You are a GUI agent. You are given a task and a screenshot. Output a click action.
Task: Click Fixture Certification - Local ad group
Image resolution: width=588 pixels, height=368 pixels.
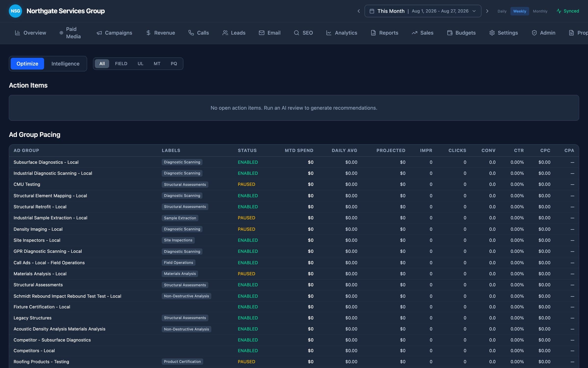tap(42, 307)
